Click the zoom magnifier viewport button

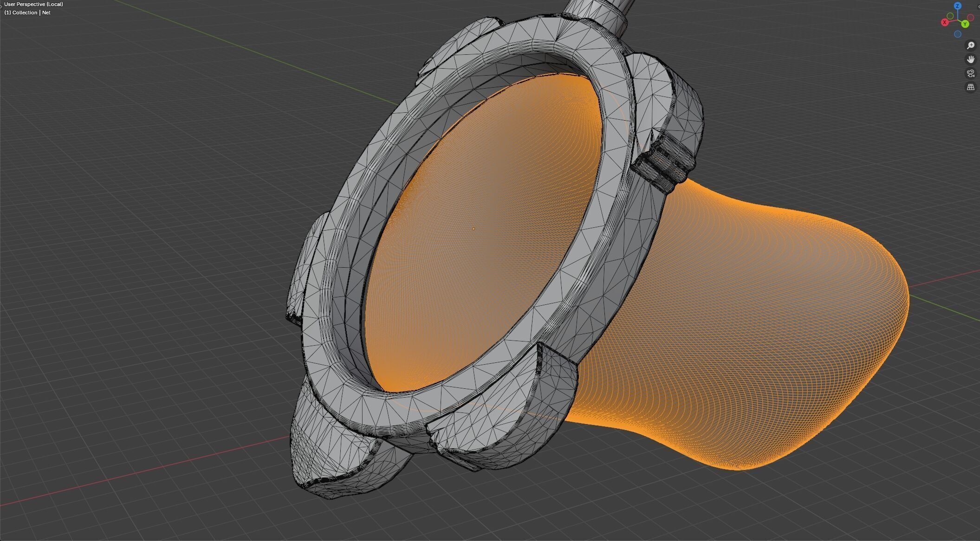point(970,45)
